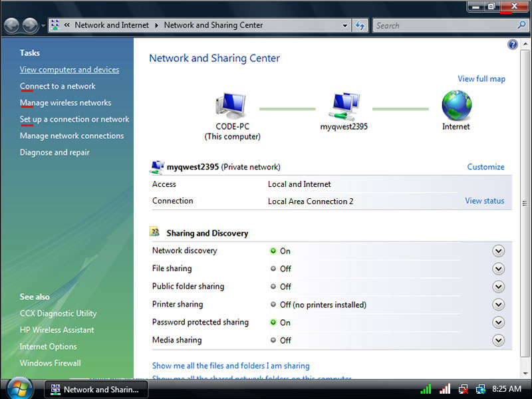Click the myqwest2395 network icon in map
Image resolution: width=532 pixels, height=399 pixels.
click(x=344, y=105)
